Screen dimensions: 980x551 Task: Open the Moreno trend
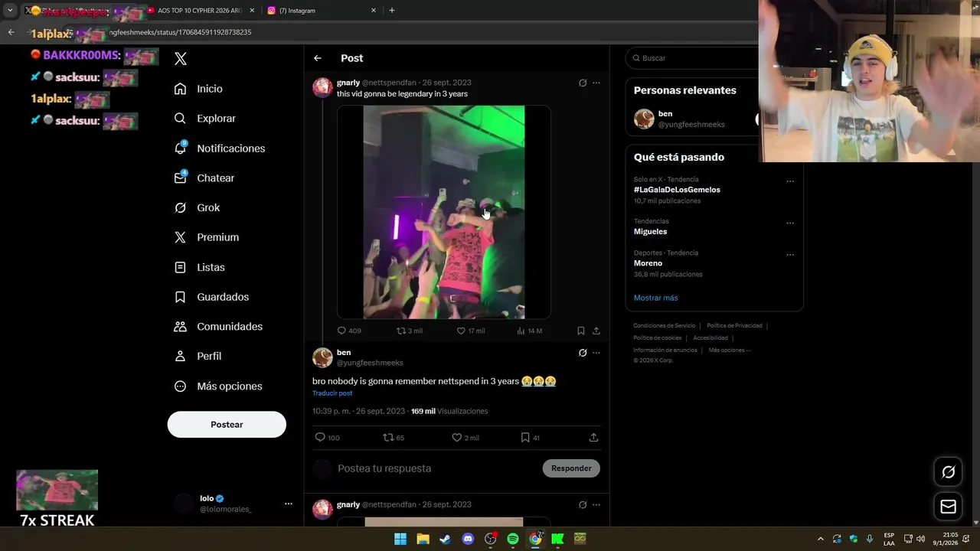[648, 263]
